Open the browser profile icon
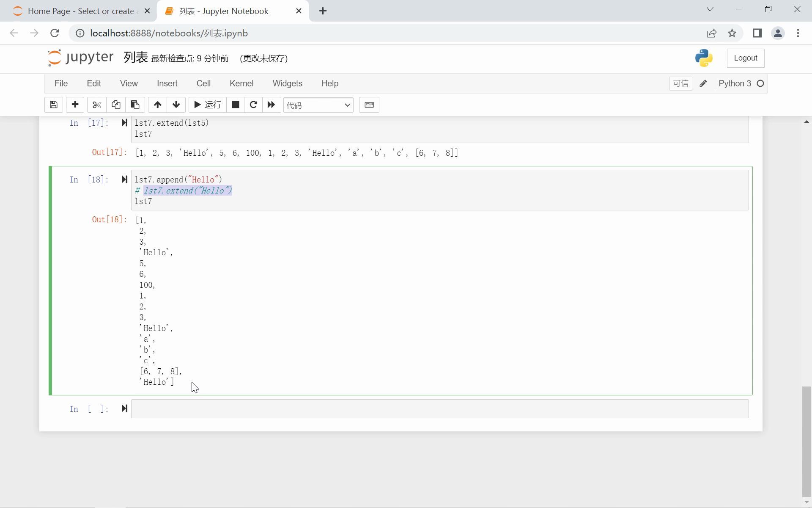The height and width of the screenshot is (508, 812). click(x=778, y=33)
